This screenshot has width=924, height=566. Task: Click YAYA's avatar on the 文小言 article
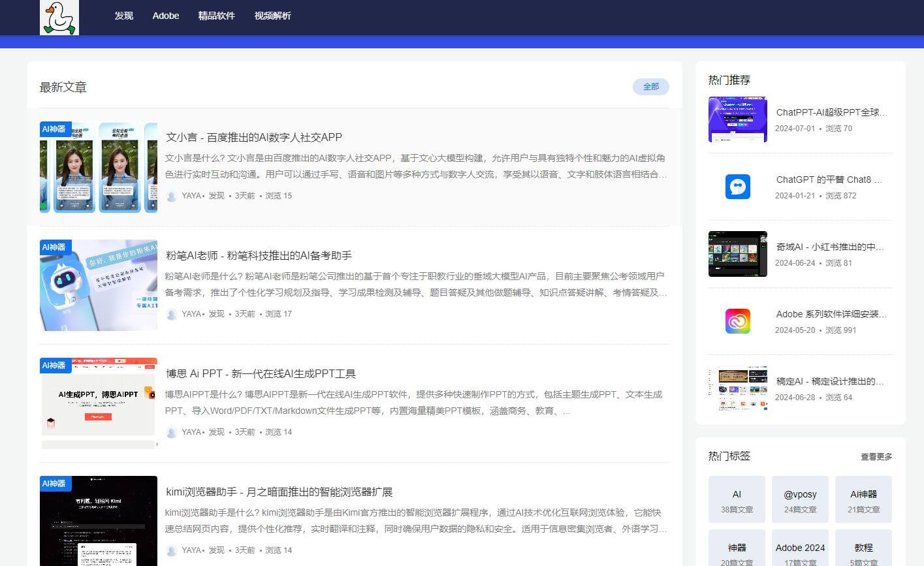(172, 195)
